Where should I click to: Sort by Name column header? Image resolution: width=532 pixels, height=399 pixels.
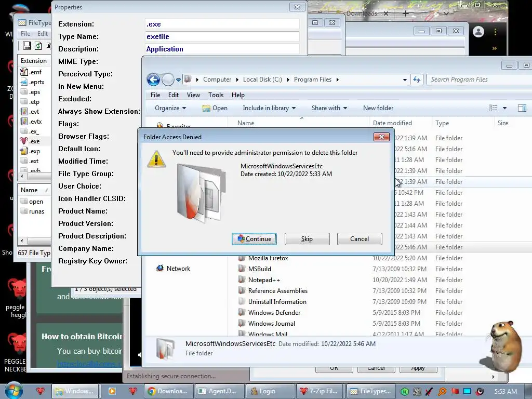[x=246, y=123]
